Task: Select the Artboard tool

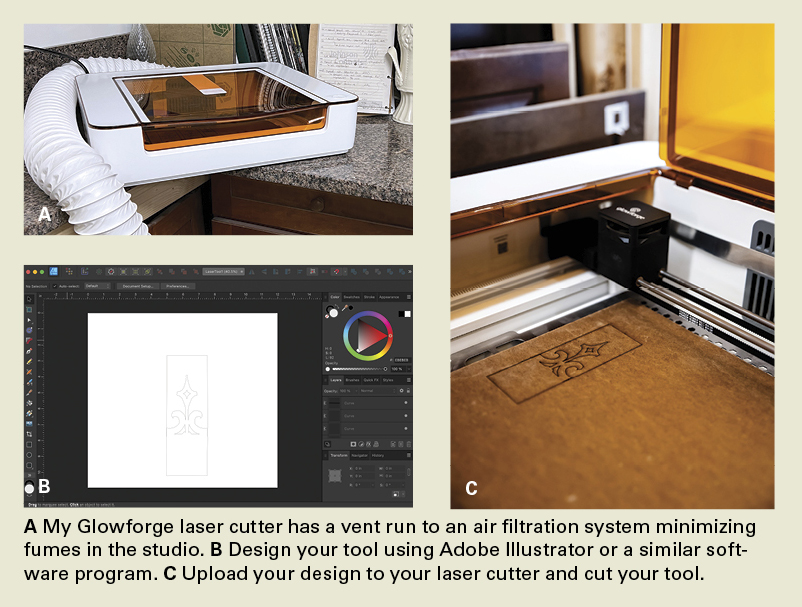Action: click(29, 309)
